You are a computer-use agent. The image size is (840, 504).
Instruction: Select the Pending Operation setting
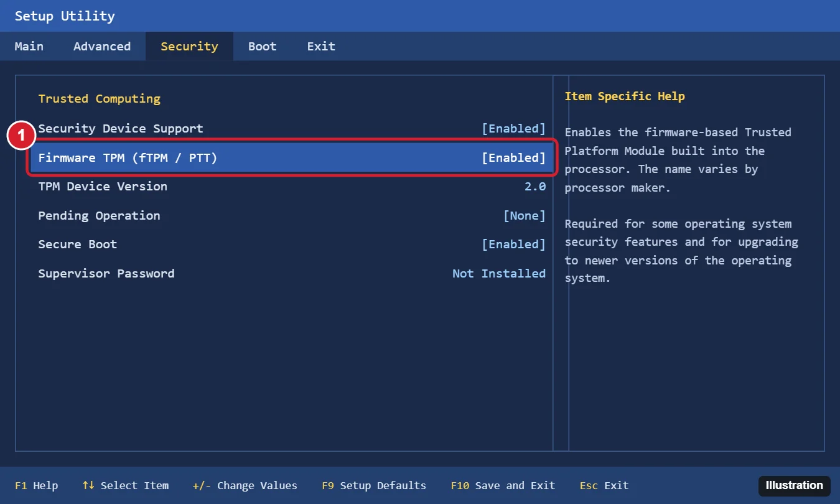coord(292,216)
